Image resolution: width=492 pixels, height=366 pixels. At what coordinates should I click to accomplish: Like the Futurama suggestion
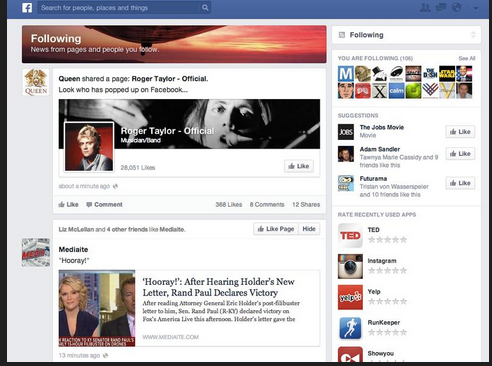(x=460, y=183)
